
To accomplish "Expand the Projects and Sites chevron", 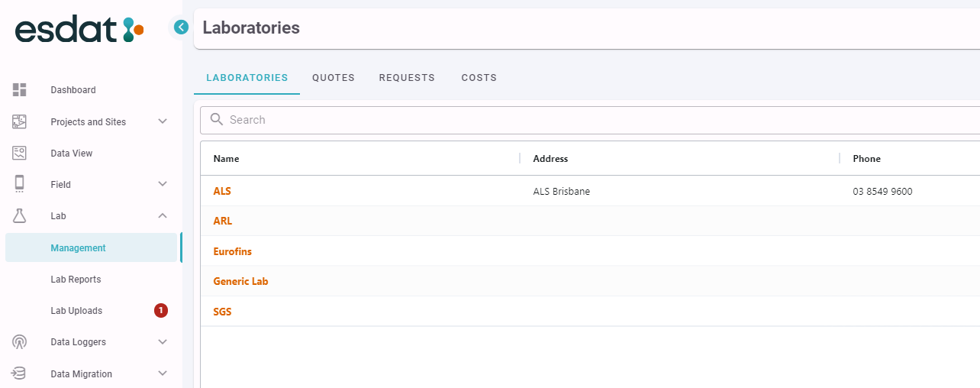I will click(x=163, y=121).
